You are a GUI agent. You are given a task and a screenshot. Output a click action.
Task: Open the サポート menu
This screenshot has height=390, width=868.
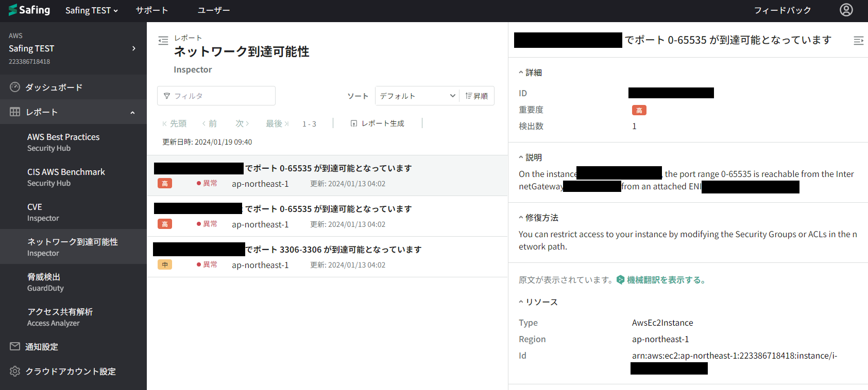(152, 10)
